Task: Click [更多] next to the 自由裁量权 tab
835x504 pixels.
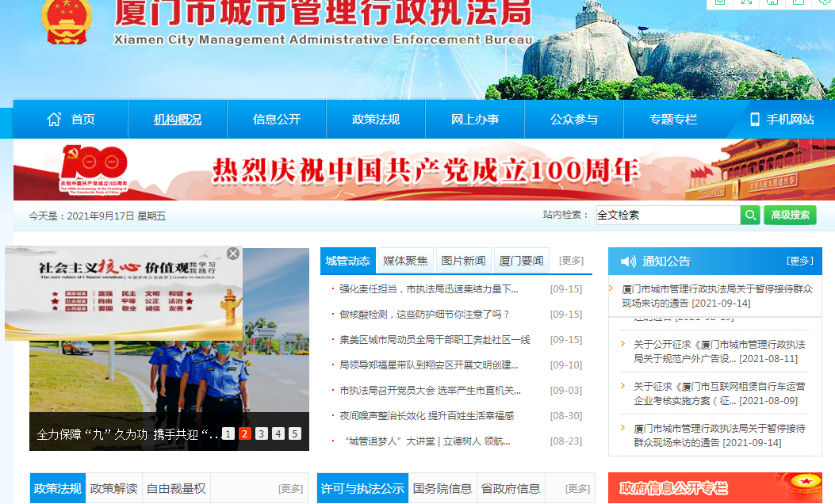Action: tap(291, 489)
